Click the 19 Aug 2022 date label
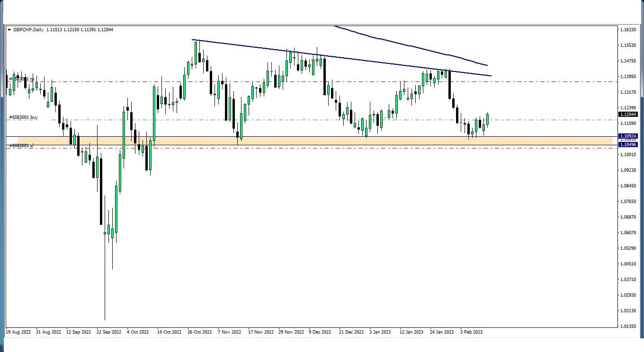 tap(18, 332)
